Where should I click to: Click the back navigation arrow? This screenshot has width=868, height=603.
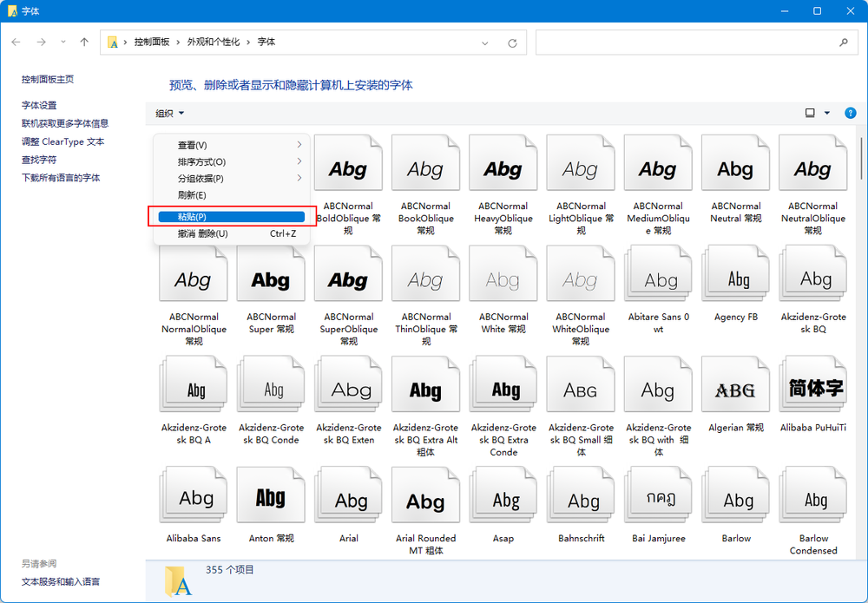16,42
